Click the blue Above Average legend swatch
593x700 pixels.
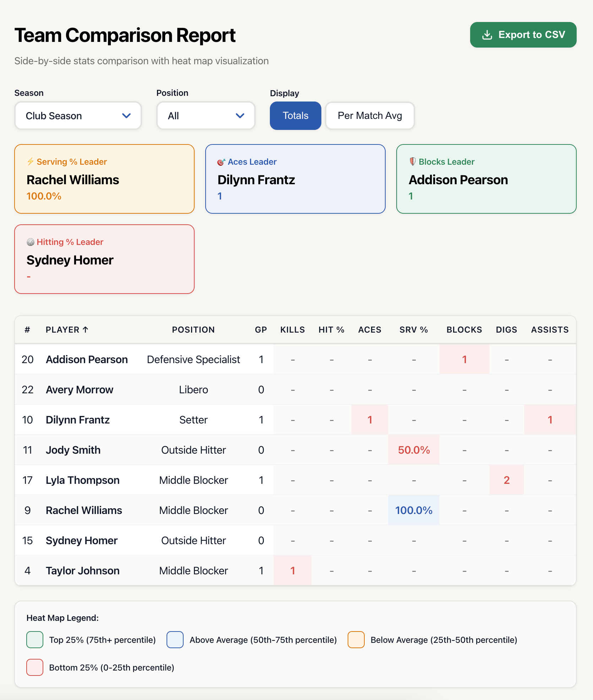(x=175, y=640)
